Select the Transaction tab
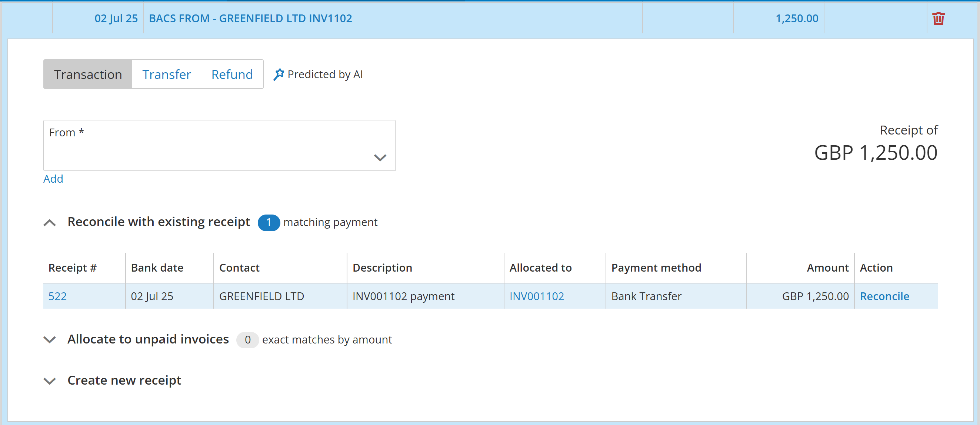 click(x=88, y=74)
